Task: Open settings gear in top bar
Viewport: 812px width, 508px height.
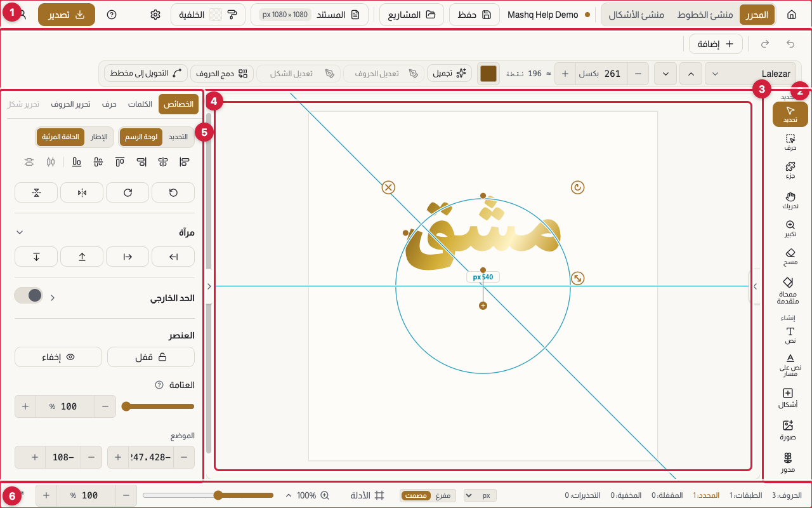Action: pos(155,15)
